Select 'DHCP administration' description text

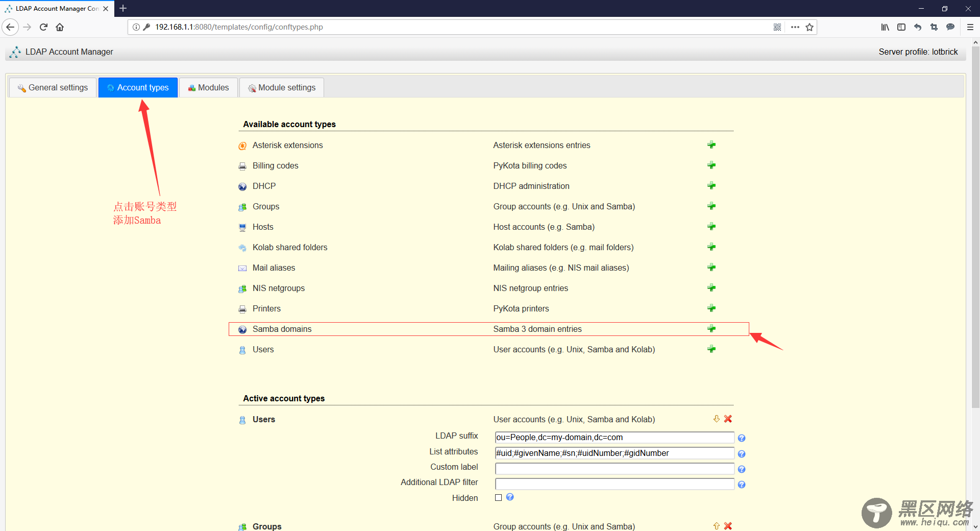[x=531, y=186]
